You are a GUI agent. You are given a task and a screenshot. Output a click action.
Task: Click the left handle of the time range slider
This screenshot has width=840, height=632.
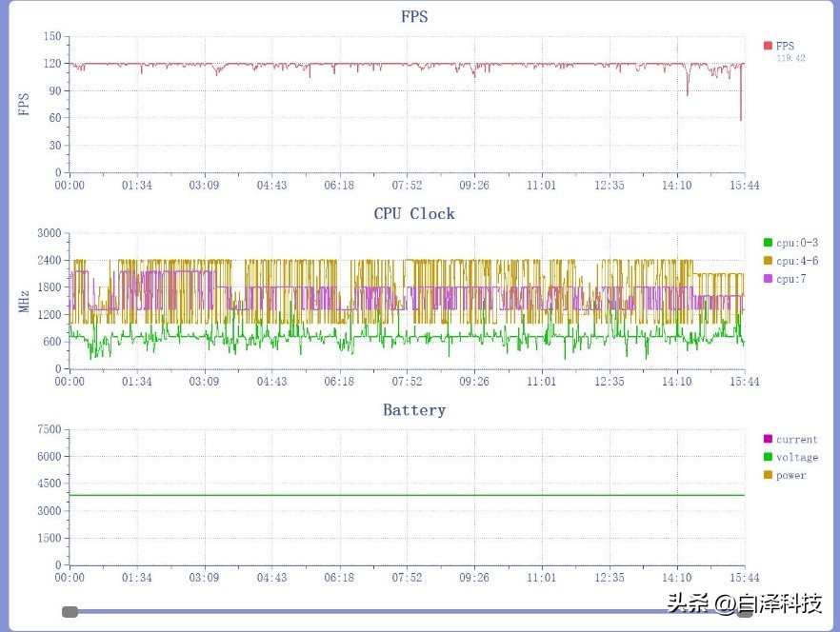(x=70, y=612)
